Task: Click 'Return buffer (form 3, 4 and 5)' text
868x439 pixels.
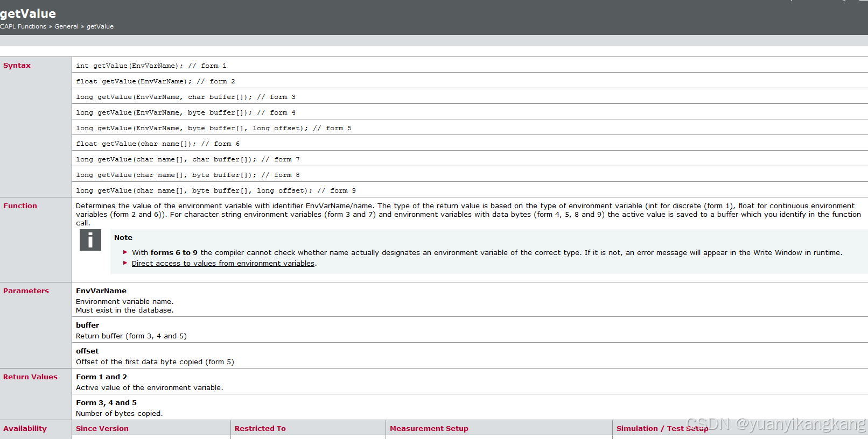Action: 131,336
